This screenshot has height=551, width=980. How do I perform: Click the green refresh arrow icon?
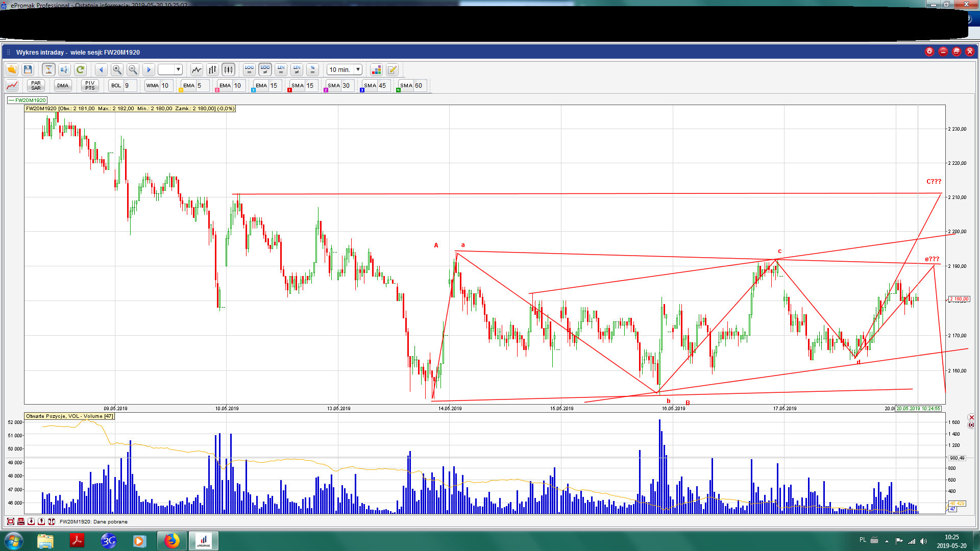coord(80,69)
